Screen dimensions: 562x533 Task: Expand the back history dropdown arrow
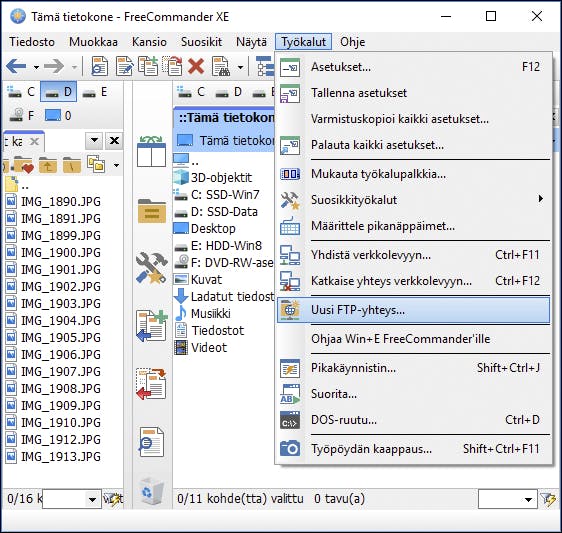(x=36, y=67)
